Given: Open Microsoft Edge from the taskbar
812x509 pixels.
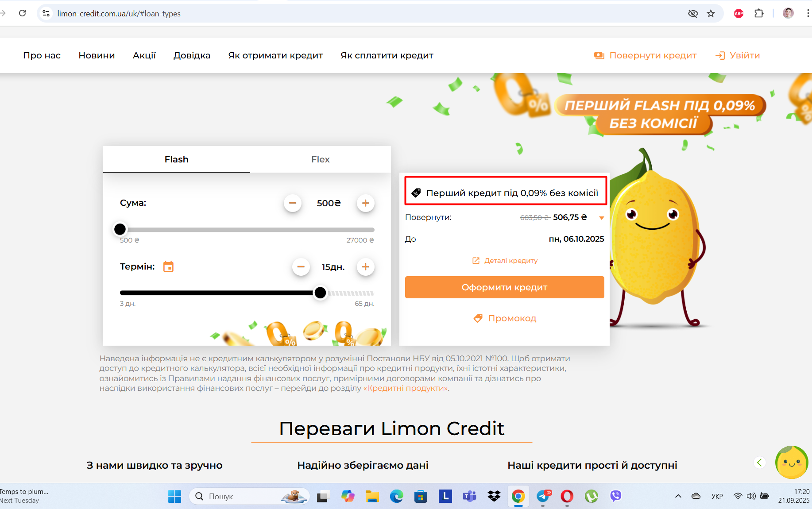Looking at the screenshot, I should (x=397, y=496).
